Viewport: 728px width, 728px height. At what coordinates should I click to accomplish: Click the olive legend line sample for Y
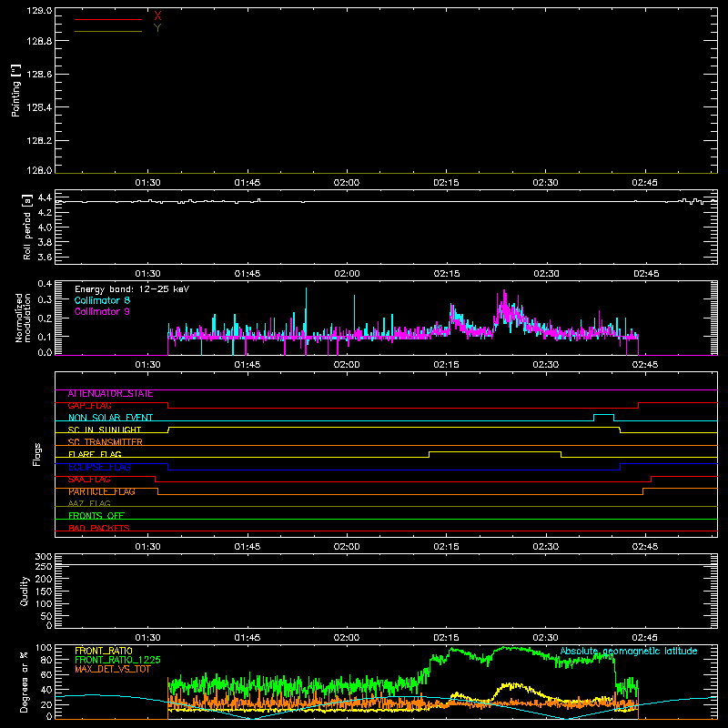(108, 31)
